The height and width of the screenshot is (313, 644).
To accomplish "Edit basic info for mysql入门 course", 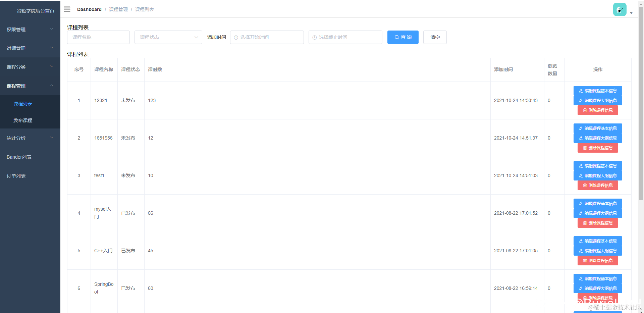I will (x=598, y=204).
